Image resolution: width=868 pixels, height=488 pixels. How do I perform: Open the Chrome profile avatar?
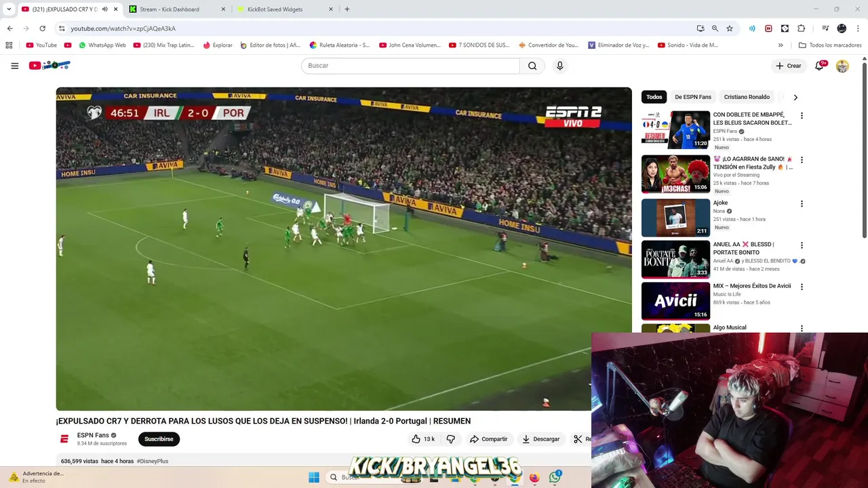point(842,28)
